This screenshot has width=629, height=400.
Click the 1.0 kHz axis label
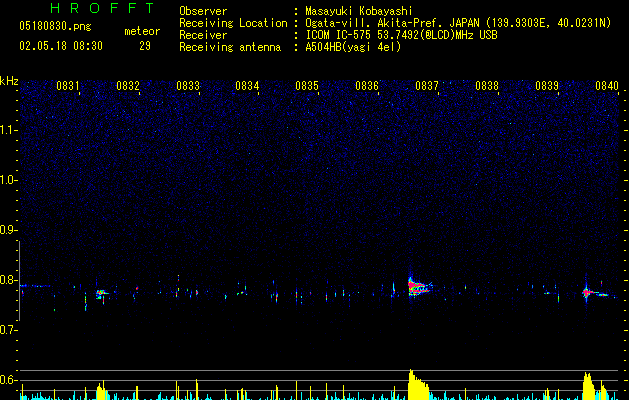pyautogui.click(x=8, y=180)
